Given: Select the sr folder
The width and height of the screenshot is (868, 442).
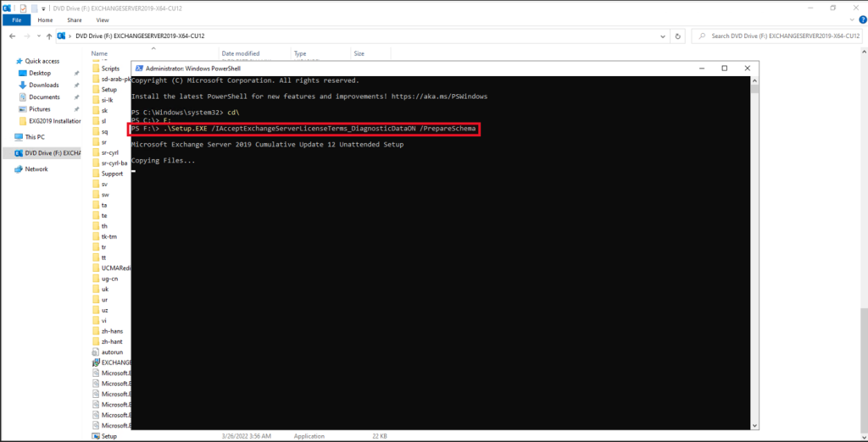Looking at the screenshot, I should pos(103,142).
